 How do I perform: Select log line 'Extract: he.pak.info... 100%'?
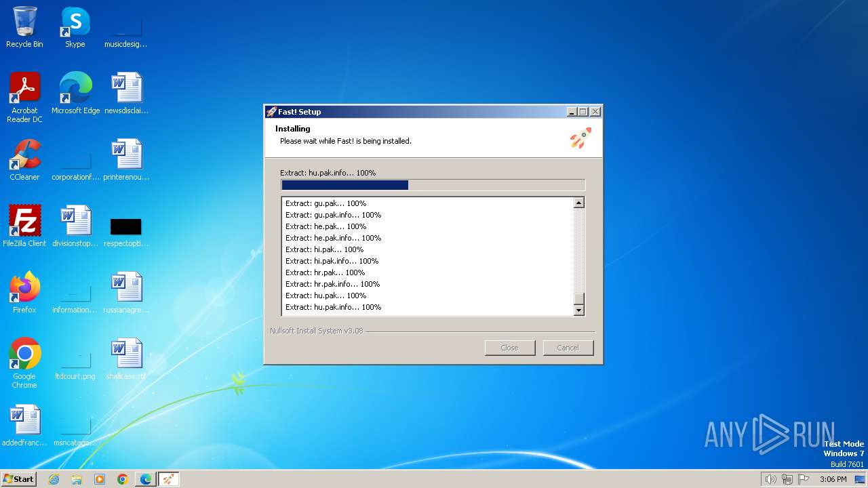tap(333, 238)
